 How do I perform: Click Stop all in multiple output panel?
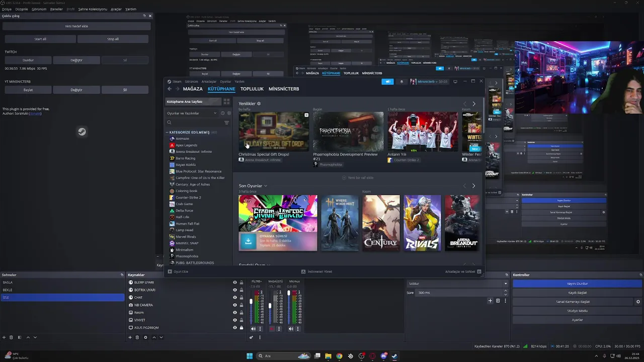click(x=113, y=39)
